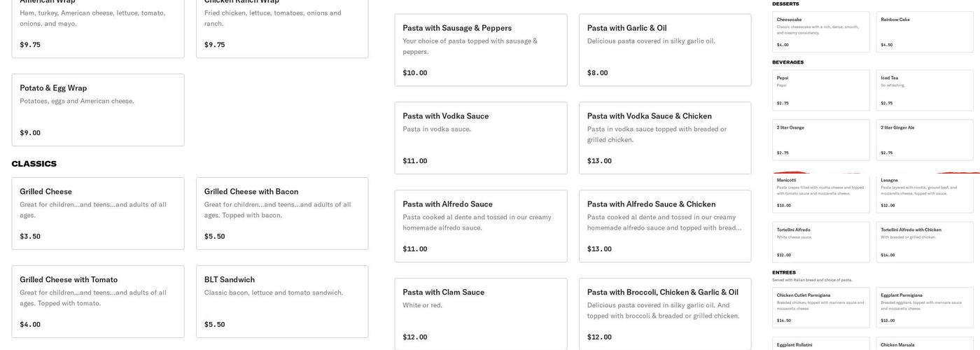
Task: Choose Tortellini Alfredo with Chicken
Action: 925,242
